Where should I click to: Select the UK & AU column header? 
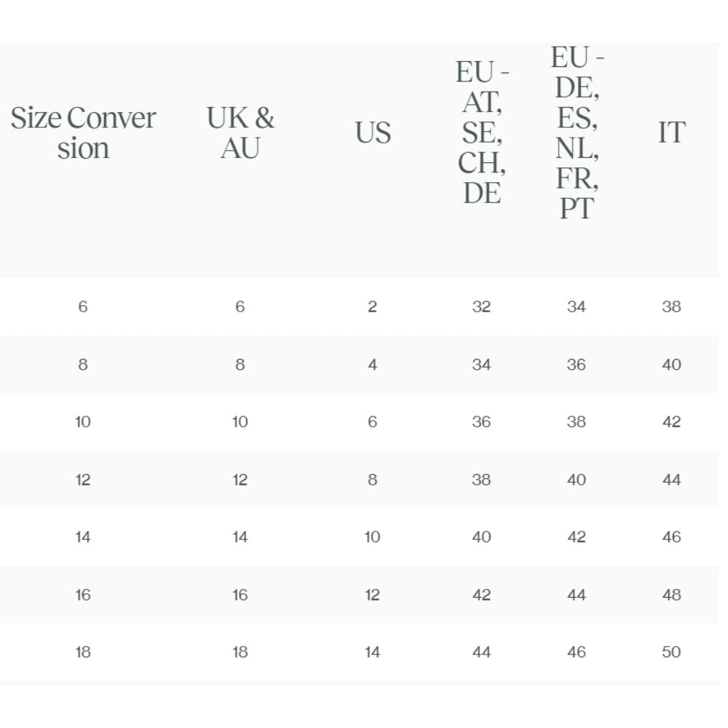coord(240,132)
